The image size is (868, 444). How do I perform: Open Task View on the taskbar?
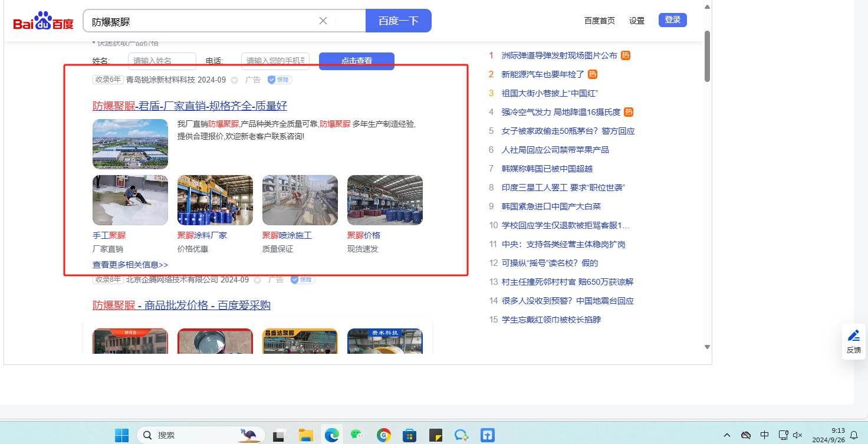[x=280, y=435]
